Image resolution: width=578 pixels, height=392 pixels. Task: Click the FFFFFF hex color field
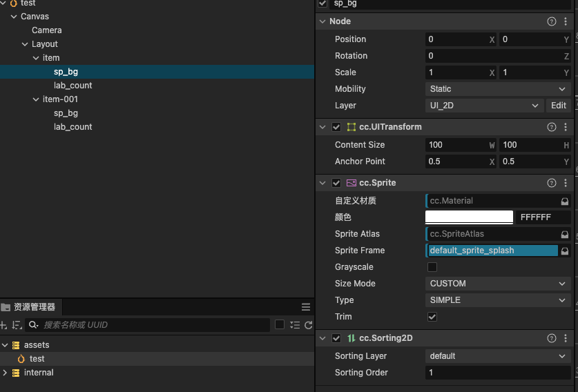tap(543, 217)
